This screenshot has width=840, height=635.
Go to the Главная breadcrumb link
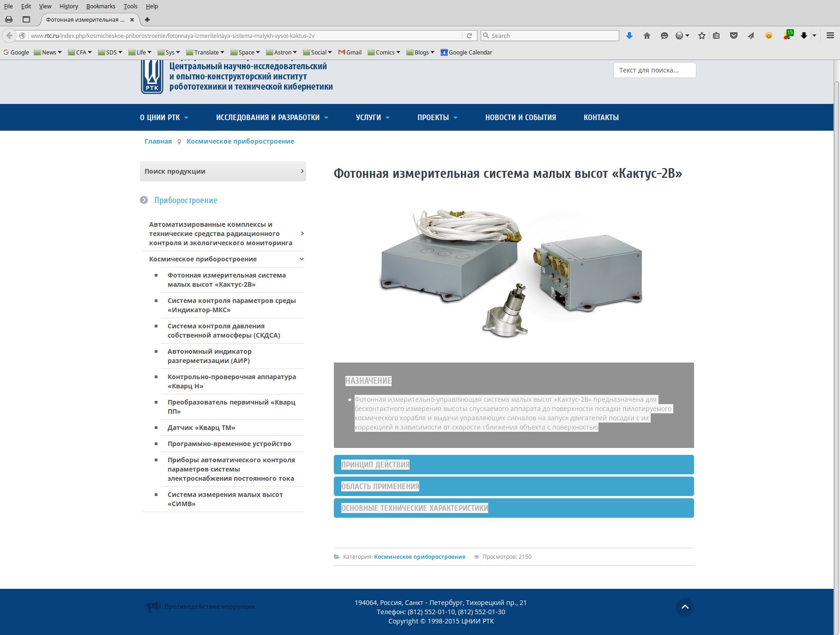pos(158,141)
